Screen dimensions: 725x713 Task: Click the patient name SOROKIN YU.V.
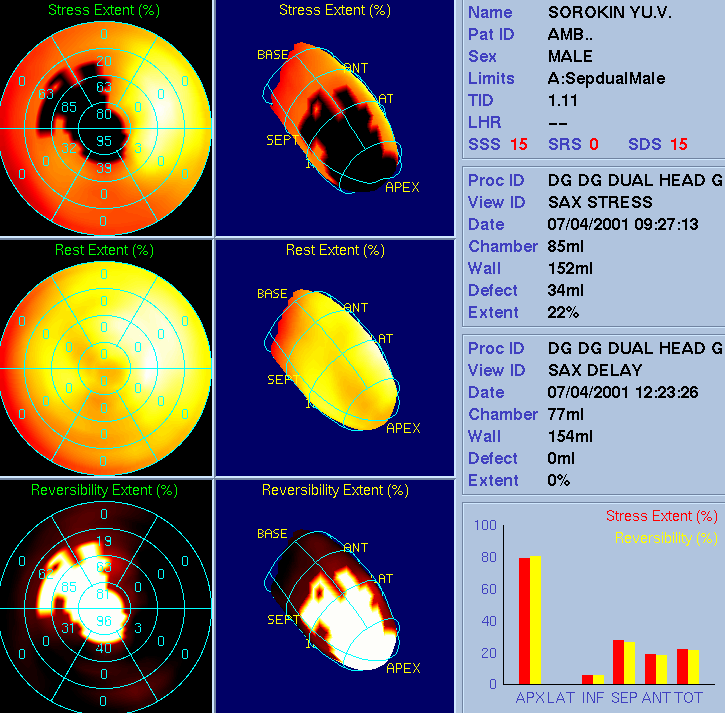(609, 12)
